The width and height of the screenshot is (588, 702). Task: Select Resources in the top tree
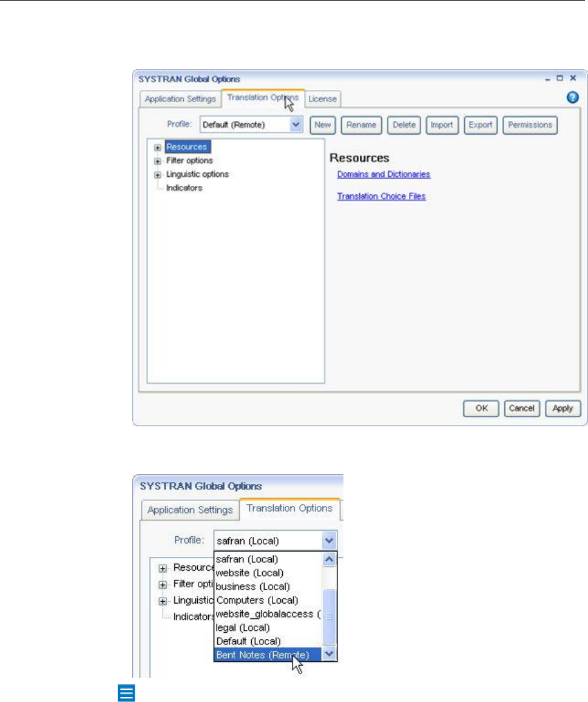[x=187, y=147]
